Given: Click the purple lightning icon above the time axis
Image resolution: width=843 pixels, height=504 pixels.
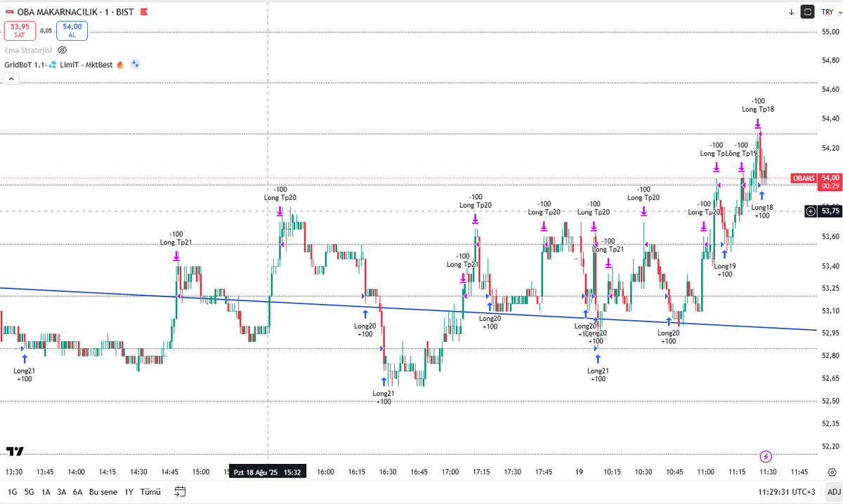Looking at the screenshot, I should click(x=766, y=456).
